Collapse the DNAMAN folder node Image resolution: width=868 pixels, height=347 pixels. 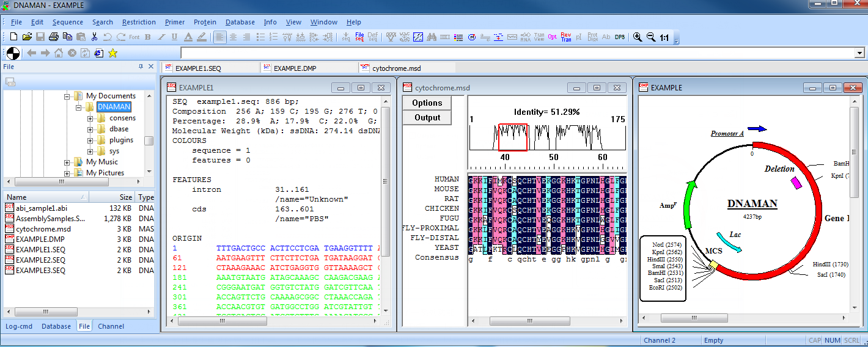tap(79, 107)
